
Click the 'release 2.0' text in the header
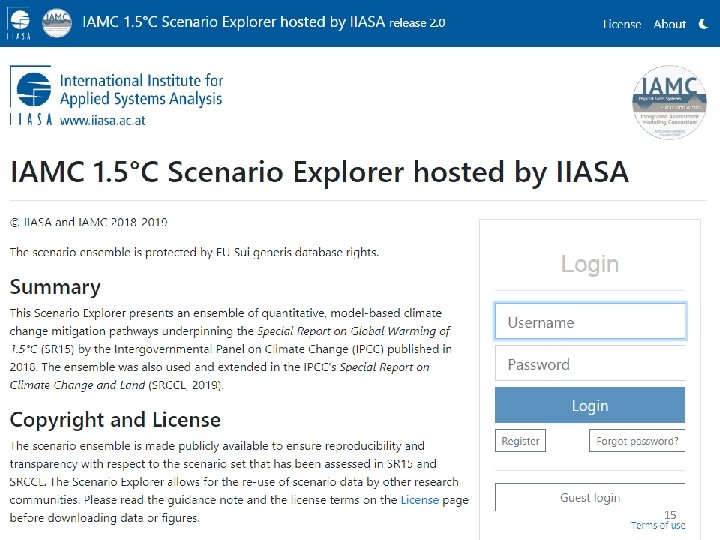(417, 23)
